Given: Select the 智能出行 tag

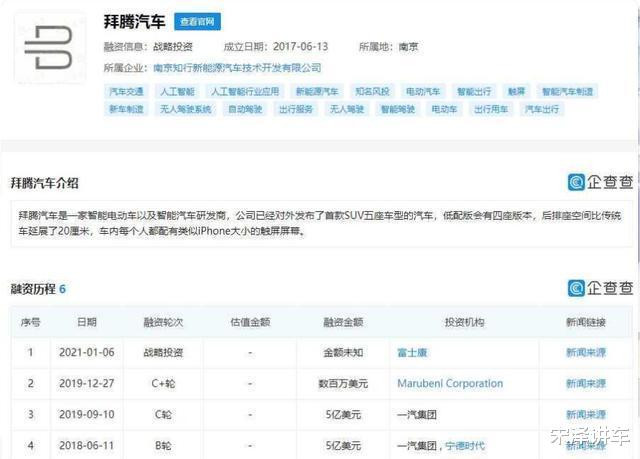Looking at the screenshot, I should point(474,91).
